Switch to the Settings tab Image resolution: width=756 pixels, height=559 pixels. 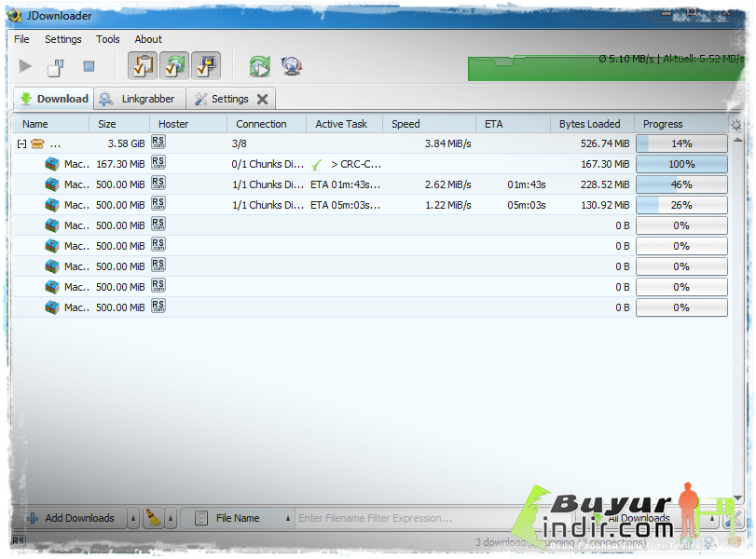click(x=229, y=99)
